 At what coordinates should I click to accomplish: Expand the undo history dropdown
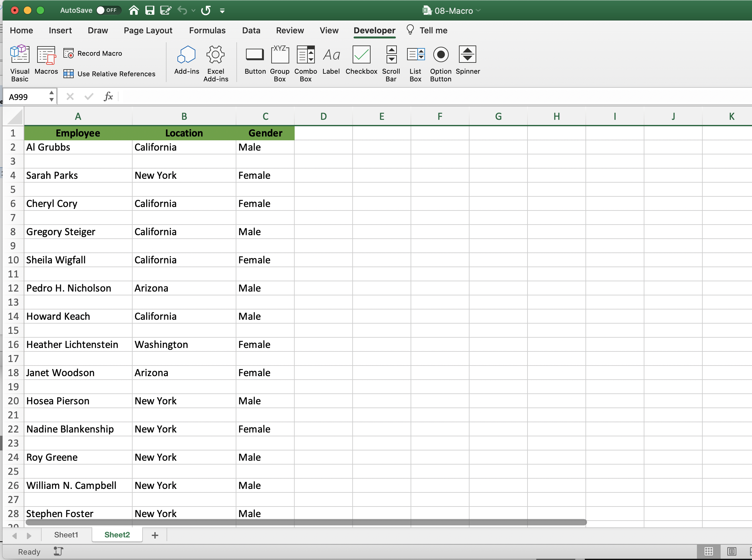pos(193,11)
